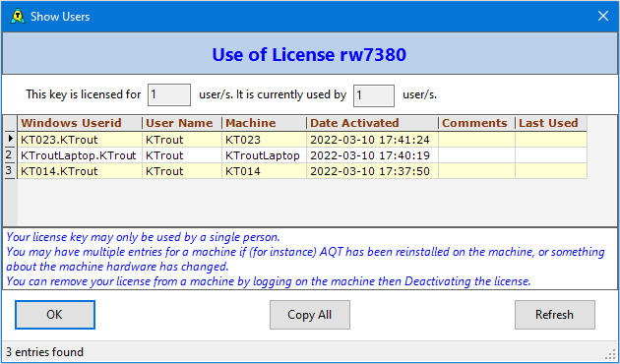Click the Use of License rw7380 heading
The image size is (620, 364).
[x=309, y=54]
